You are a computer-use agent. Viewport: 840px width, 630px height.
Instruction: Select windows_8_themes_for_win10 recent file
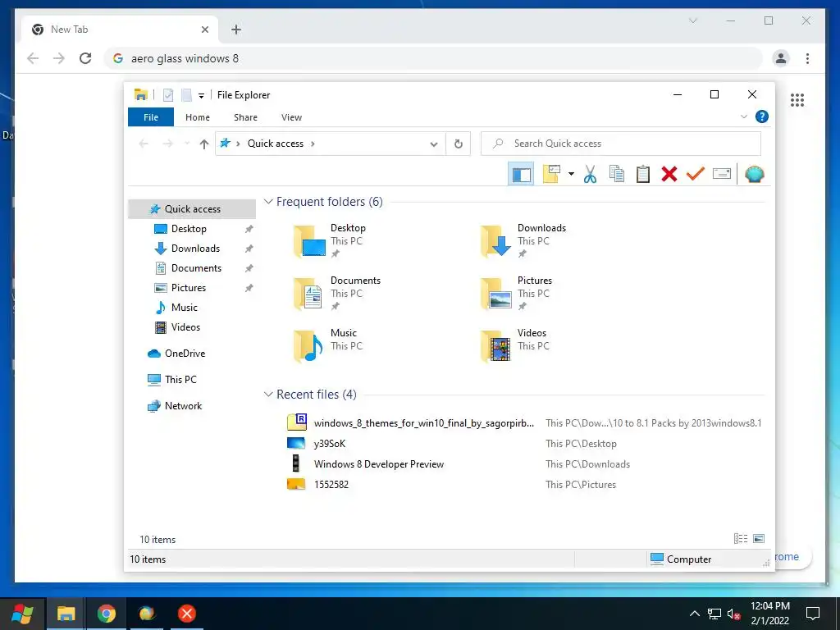(x=424, y=423)
